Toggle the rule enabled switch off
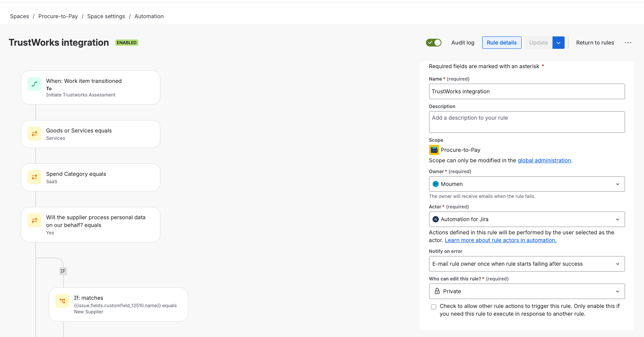The width and height of the screenshot is (644, 337). 434,43
